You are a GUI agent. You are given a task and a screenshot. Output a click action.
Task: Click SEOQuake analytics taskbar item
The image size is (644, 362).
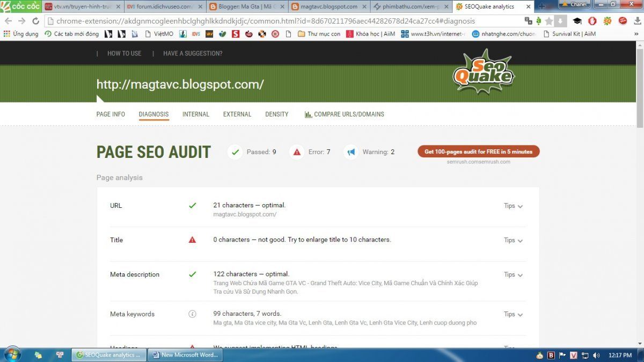[x=109, y=355]
